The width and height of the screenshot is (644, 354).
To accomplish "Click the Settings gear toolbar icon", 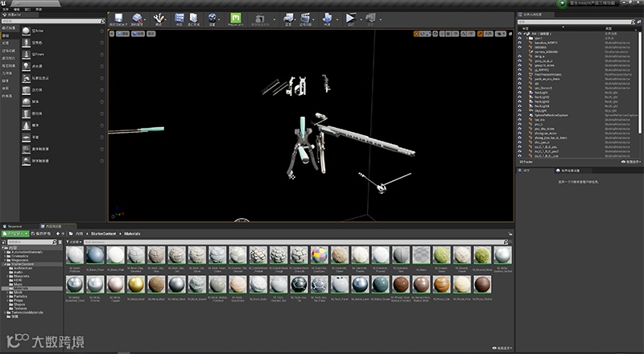I will click(x=213, y=18).
